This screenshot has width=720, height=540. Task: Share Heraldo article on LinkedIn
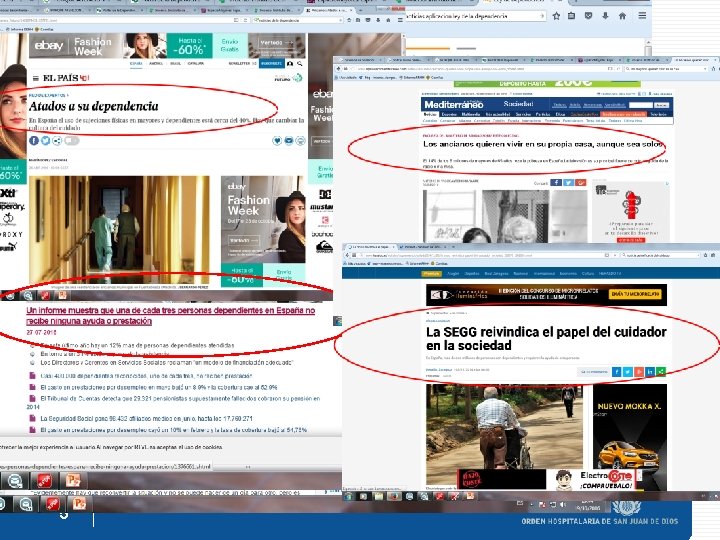650,371
